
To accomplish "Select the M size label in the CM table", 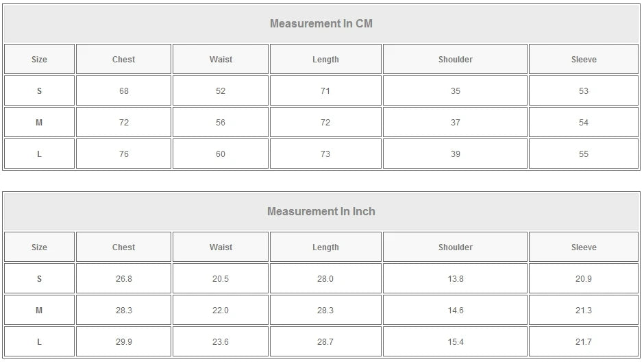I will click(39, 123).
